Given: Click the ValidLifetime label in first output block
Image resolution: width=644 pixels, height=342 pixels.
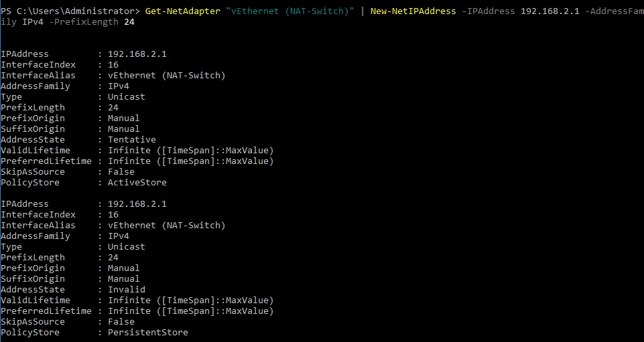Looking at the screenshot, I should tap(35, 151).
